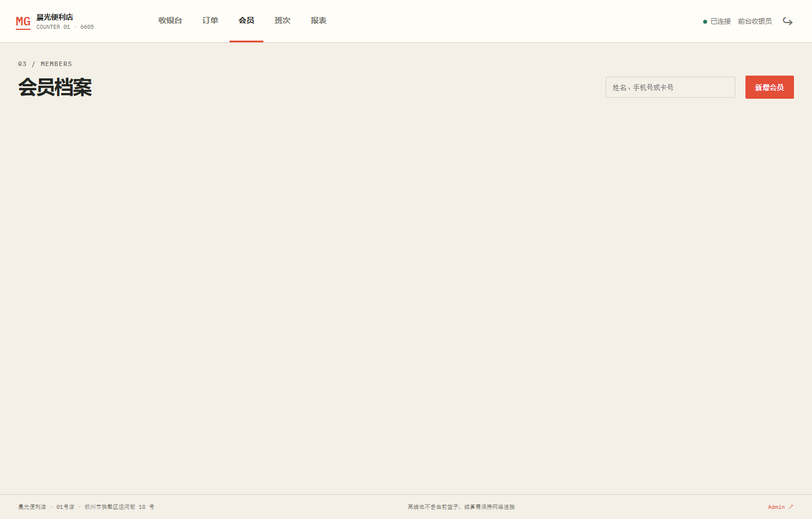
Task: Click the arrow beside the Admin link
Action: 791,507
